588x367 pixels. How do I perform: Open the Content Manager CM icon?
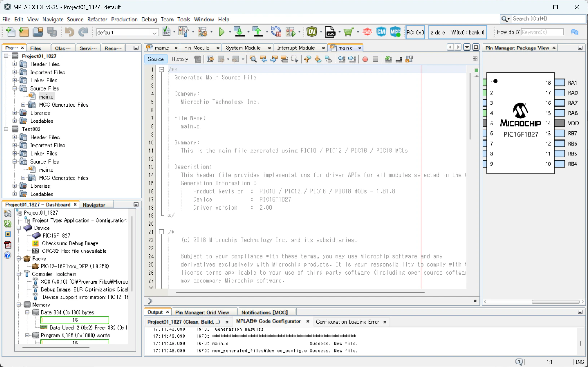381,32
